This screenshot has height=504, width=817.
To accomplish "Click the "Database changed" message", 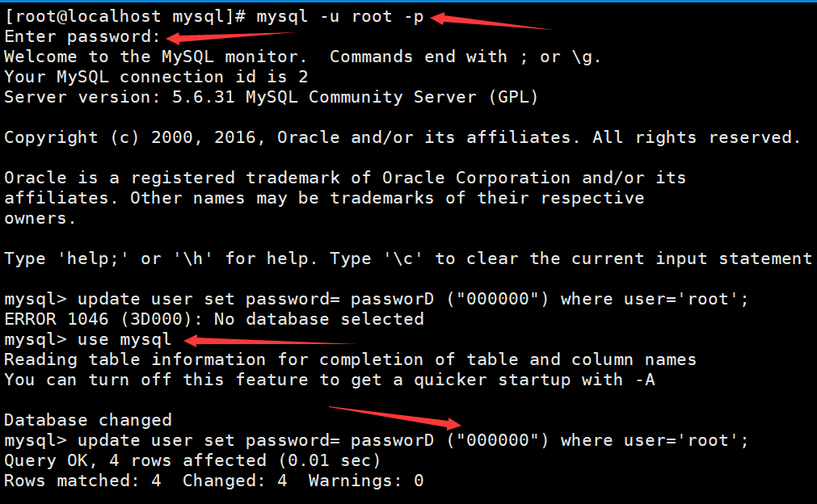I will (88, 420).
